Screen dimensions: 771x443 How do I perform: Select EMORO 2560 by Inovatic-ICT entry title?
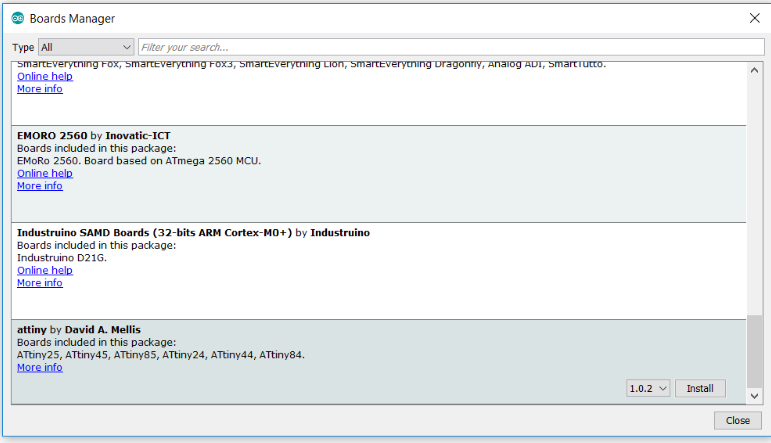pos(93,136)
